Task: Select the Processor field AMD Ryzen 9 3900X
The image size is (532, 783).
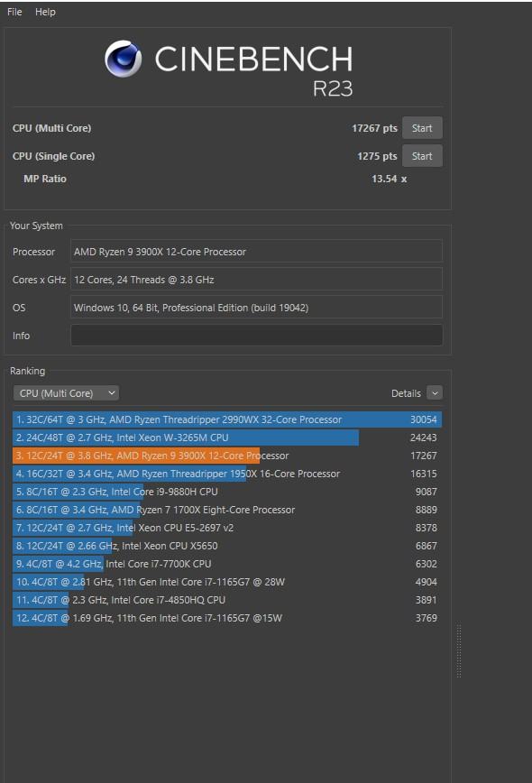Action: coord(256,251)
